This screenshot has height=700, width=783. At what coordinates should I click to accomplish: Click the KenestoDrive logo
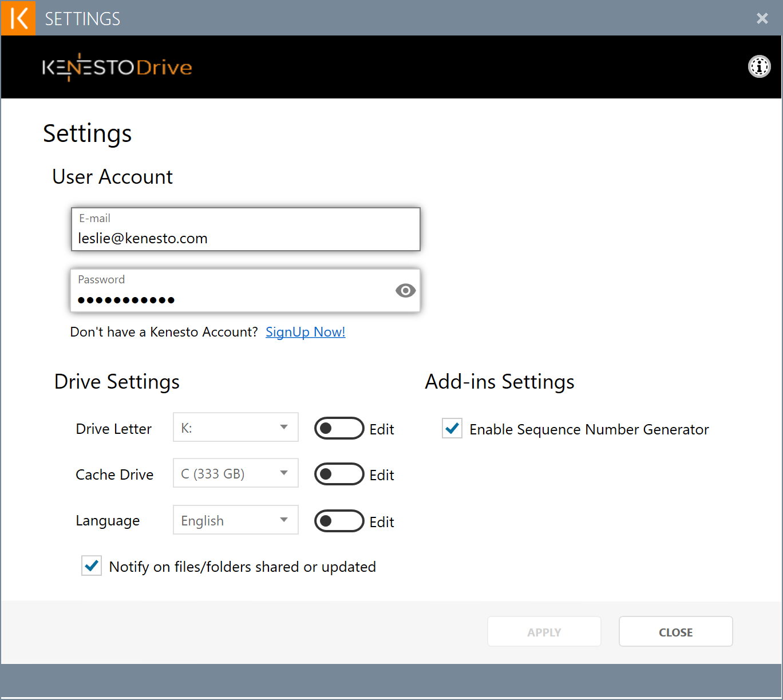tap(117, 68)
